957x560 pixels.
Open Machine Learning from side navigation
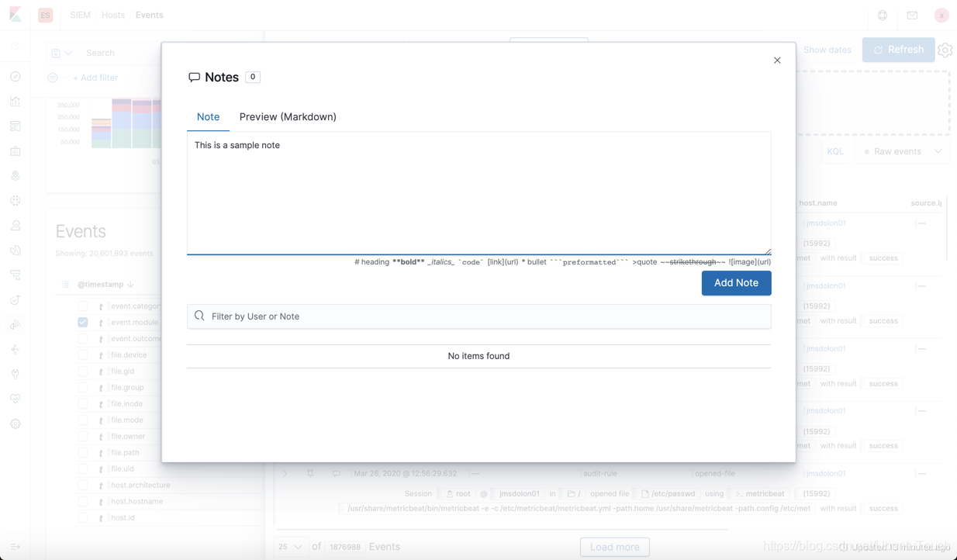[16, 201]
